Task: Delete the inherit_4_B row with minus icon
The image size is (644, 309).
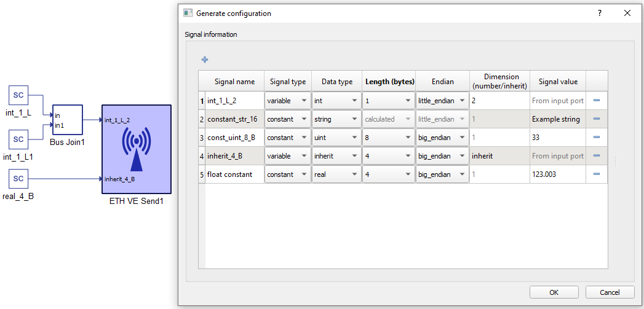Action: [596, 155]
